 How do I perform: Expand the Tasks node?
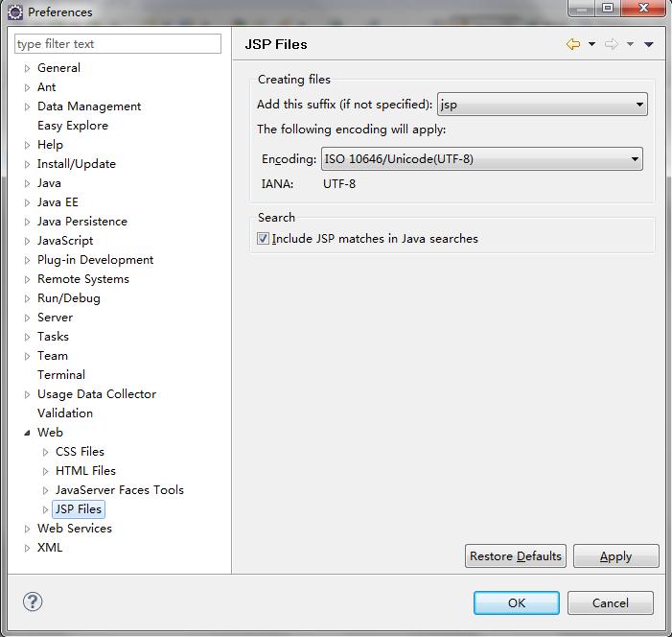tap(27, 337)
